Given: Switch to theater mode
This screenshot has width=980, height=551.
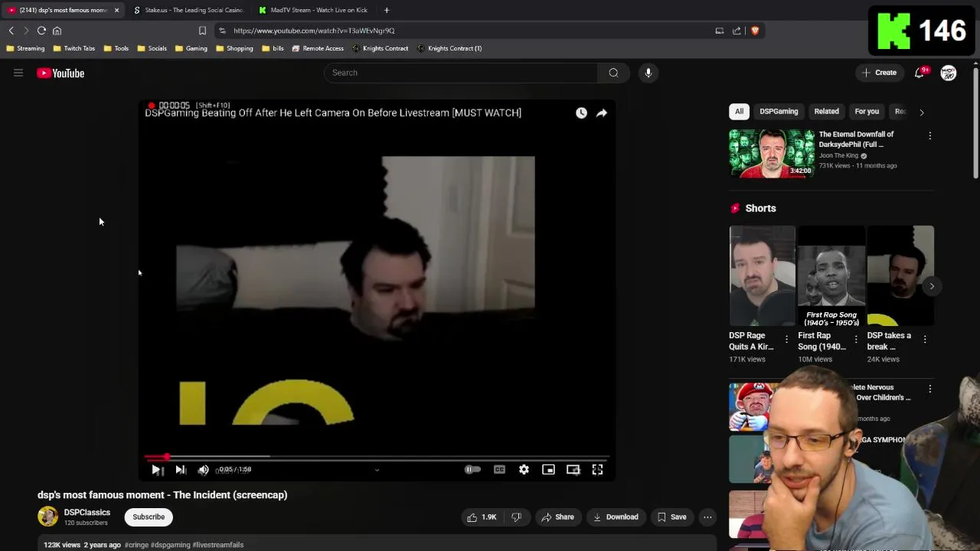Looking at the screenshot, I should click(573, 470).
